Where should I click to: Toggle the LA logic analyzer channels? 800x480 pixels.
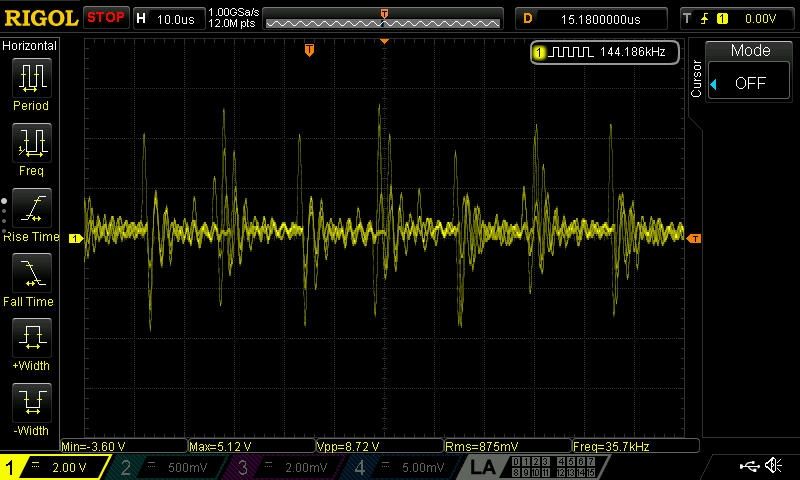pos(533,467)
